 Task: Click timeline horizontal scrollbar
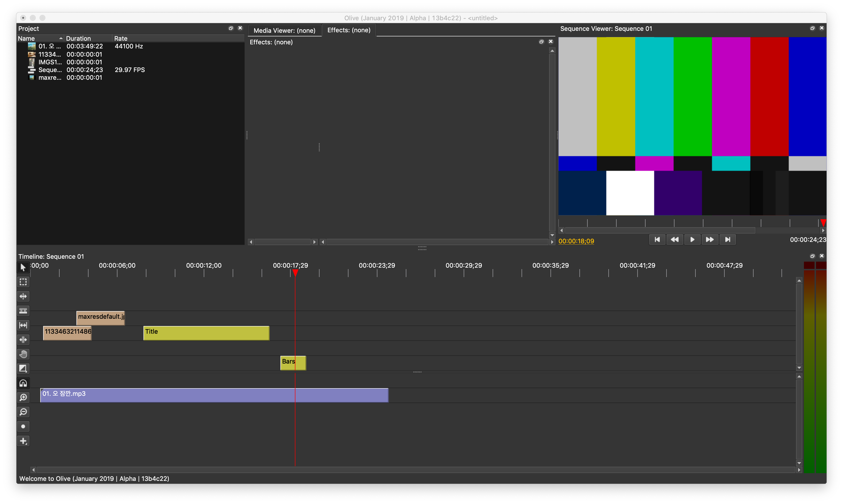pos(416,470)
